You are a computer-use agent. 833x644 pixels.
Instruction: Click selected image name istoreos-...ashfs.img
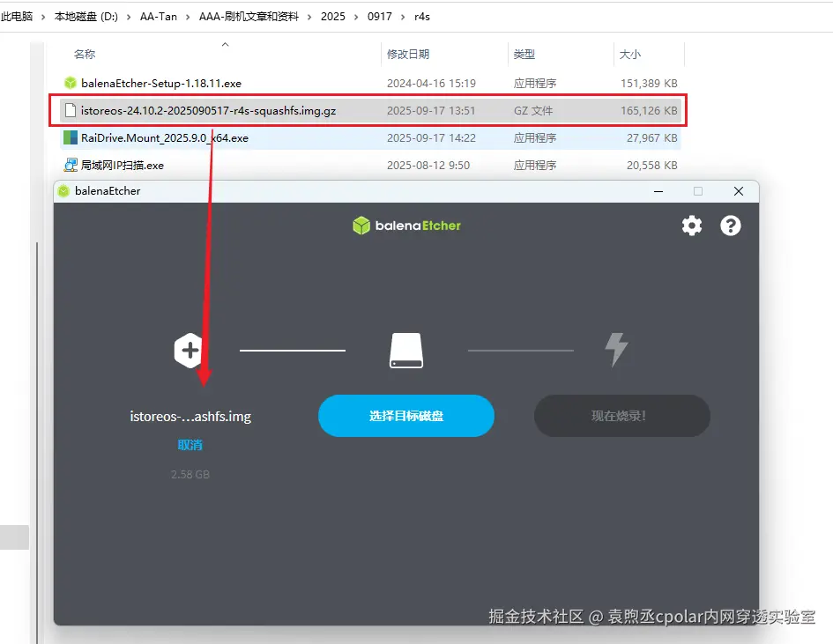pos(190,416)
